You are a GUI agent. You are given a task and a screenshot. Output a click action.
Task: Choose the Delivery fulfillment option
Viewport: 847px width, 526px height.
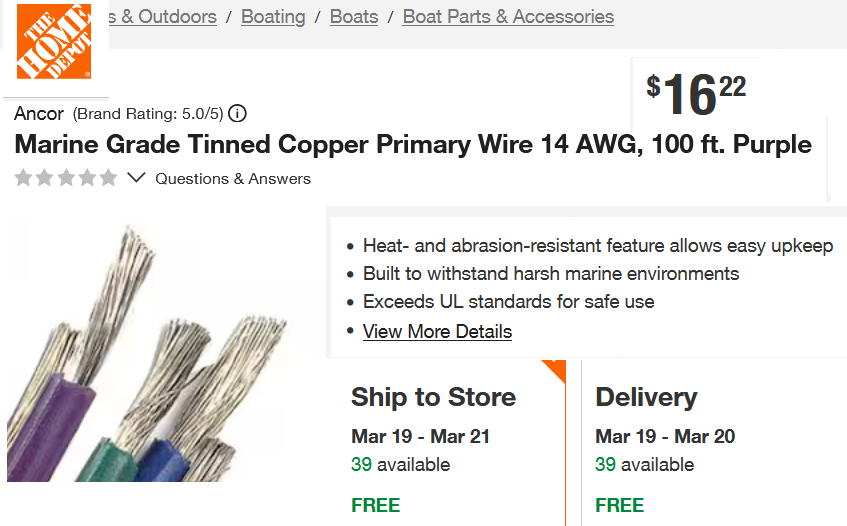click(646, 397)
